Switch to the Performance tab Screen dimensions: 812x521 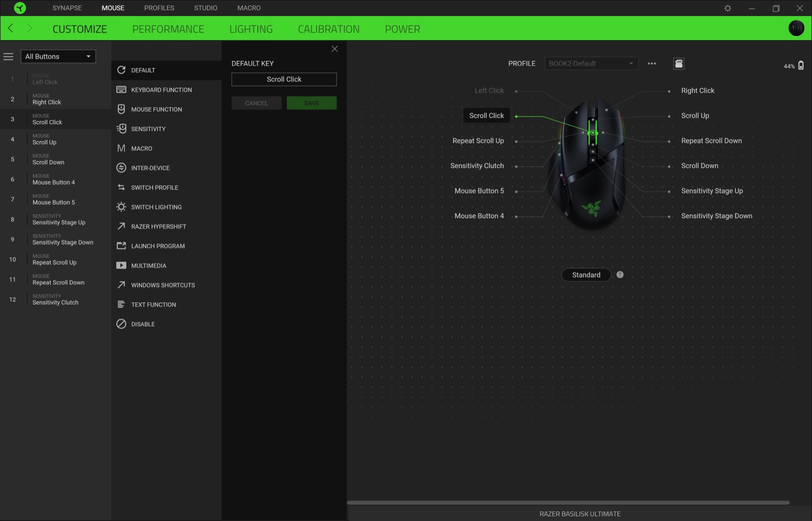click(168, 29)
